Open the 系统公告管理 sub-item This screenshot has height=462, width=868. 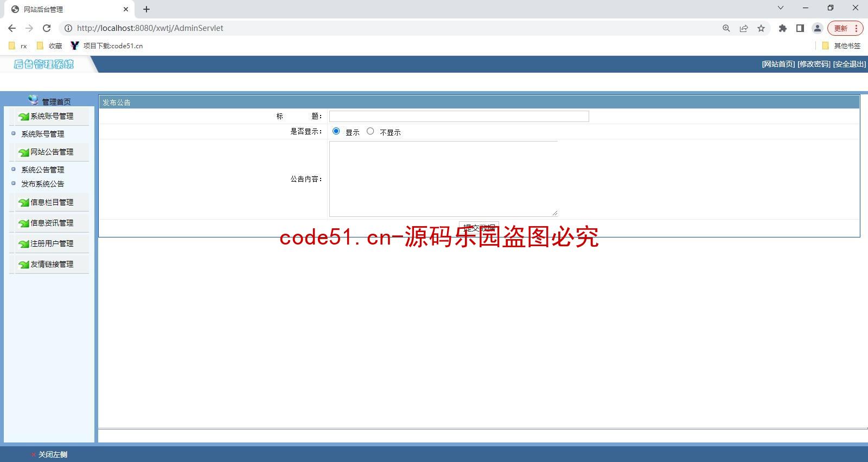click(42, 170)
